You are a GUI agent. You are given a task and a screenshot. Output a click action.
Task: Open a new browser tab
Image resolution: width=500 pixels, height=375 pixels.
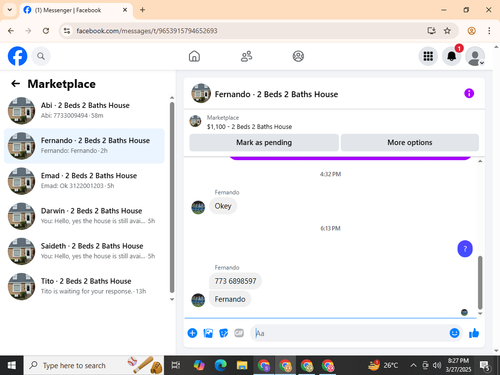pyautogui.click(x=142, y=10)
